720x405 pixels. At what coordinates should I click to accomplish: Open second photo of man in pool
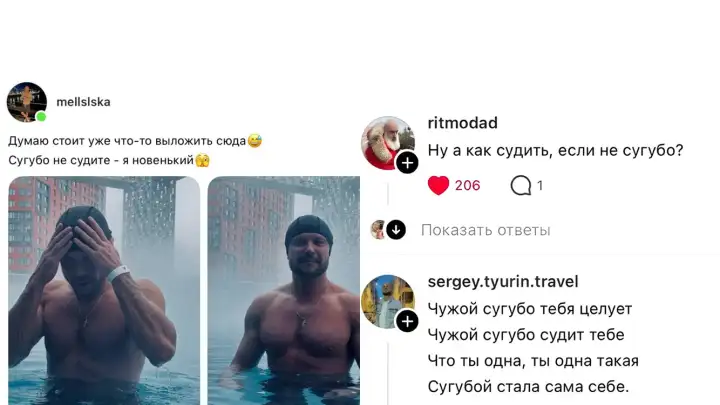coord(284,291)
